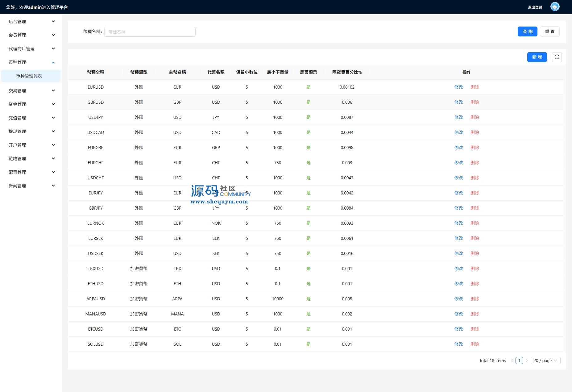Click 退出登录 to log out

(x=535, y=7)
